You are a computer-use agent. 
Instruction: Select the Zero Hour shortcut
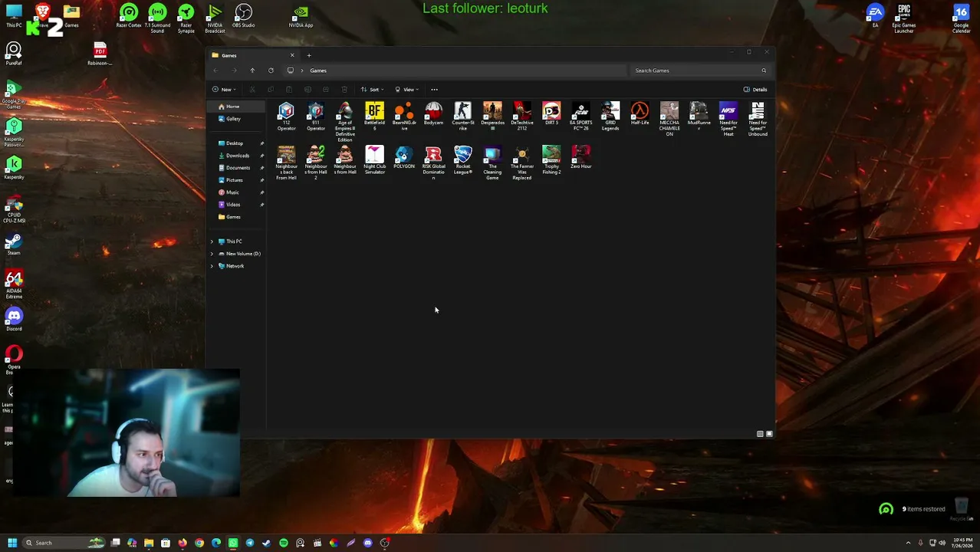[580, 158]
